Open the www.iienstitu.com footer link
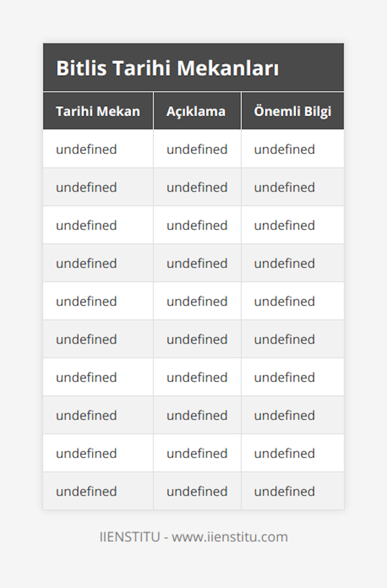387x588 pixels. click(230, 537)
